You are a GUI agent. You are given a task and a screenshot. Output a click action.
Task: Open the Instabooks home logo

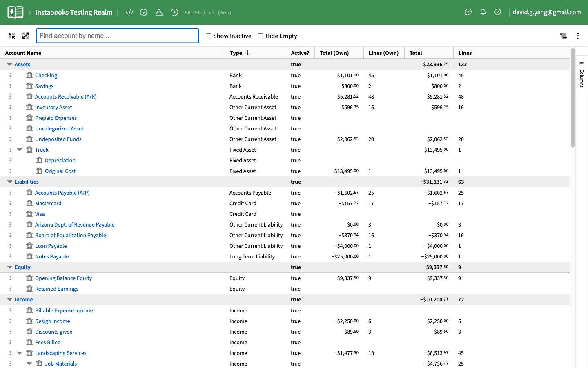coord(16,12)
